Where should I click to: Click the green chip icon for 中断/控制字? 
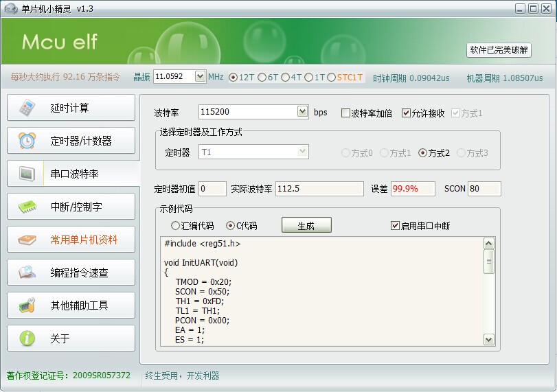pyautogui.click(x=27, y=207)
